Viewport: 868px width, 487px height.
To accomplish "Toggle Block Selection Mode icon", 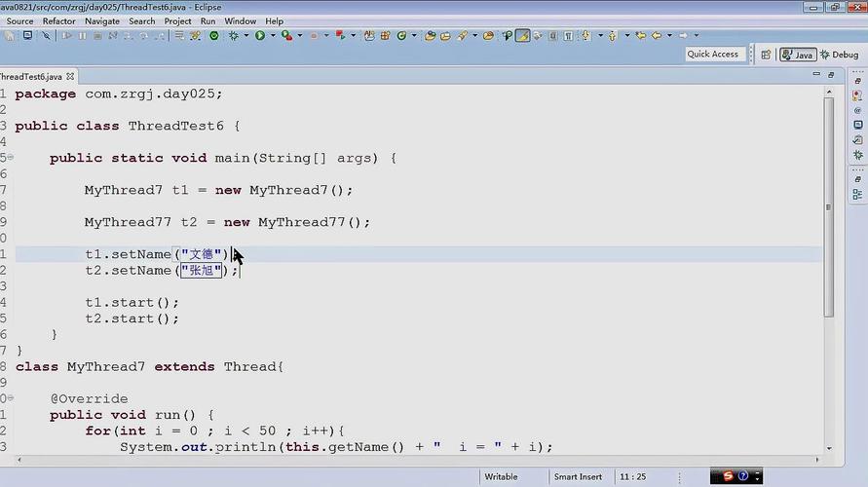I will point(553,35).
